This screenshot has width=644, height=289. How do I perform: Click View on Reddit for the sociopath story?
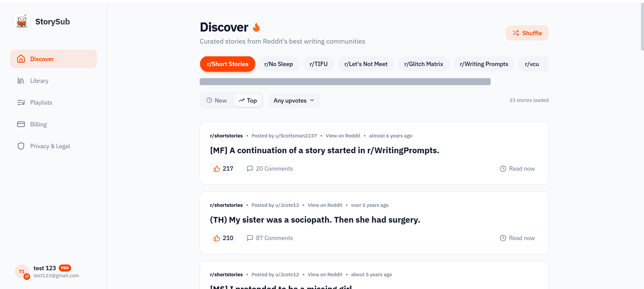point(325,205)
